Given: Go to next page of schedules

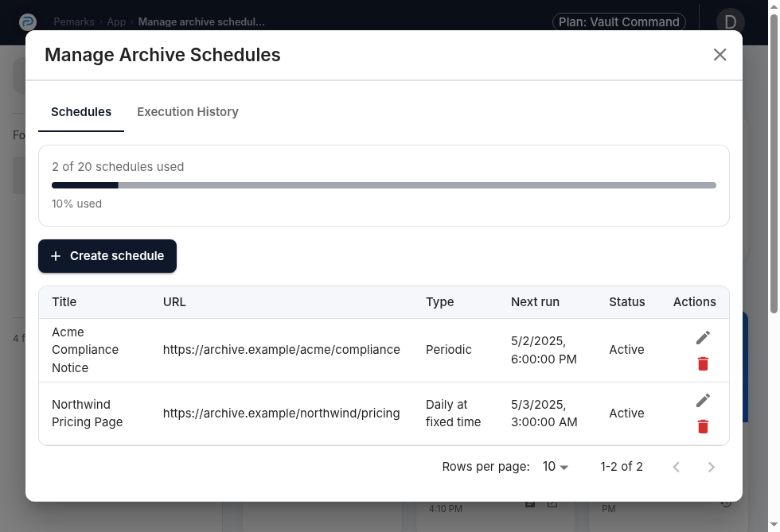Looking at the screenshot, I should tap(712, 467).
